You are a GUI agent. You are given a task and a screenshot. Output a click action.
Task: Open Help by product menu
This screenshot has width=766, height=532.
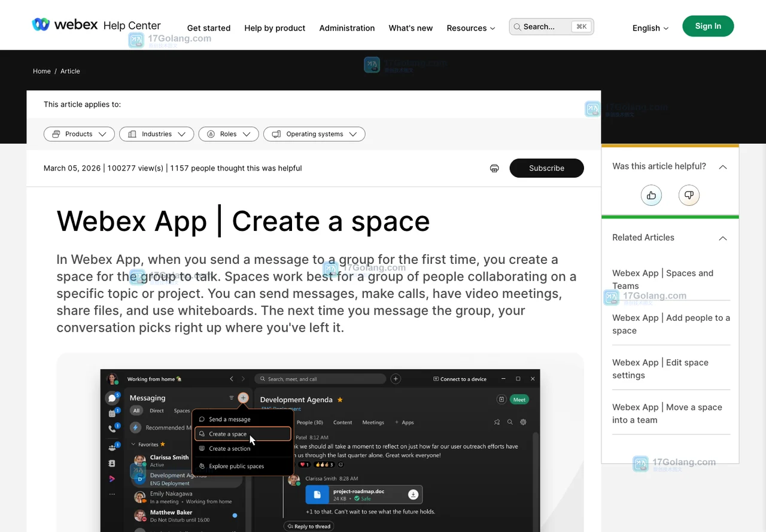click(x=275, y=28)
